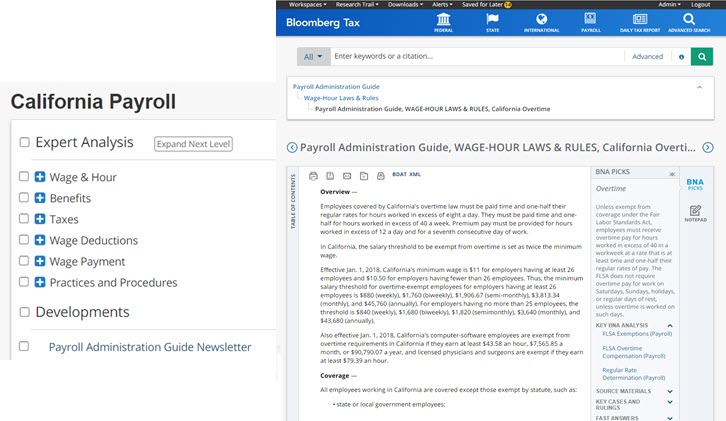Screen dimensions: 726x421
Task: Open the Workspaces menu
Action: (x=301, y=4)
